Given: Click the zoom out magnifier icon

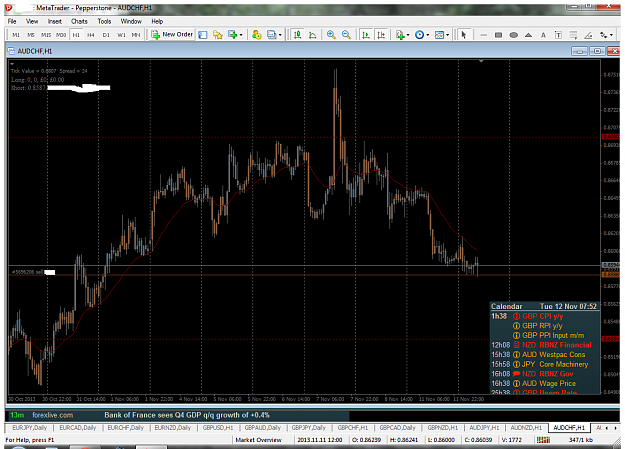Looking at the screenshot, I should (346, 35).
